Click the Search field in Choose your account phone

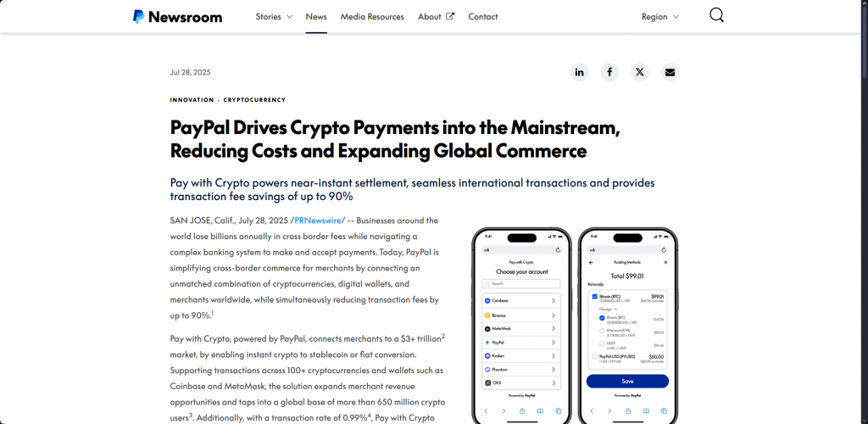pos(521,283)
